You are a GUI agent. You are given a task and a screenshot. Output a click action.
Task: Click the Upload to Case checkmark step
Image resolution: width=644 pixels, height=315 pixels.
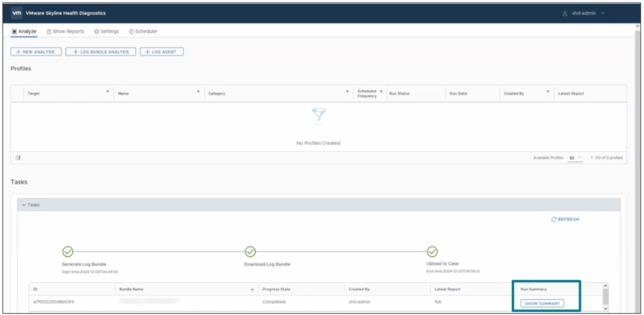[x=432, y=251]
